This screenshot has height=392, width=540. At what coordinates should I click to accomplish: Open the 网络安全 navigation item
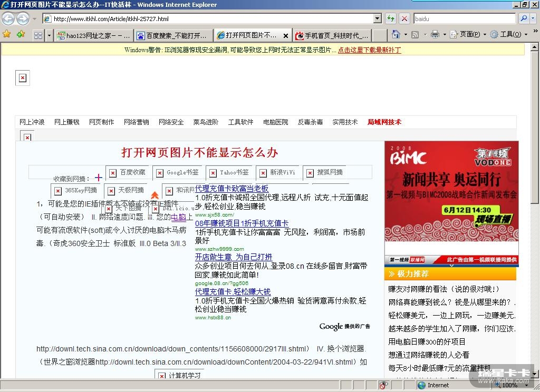click(x=171, y=122)
